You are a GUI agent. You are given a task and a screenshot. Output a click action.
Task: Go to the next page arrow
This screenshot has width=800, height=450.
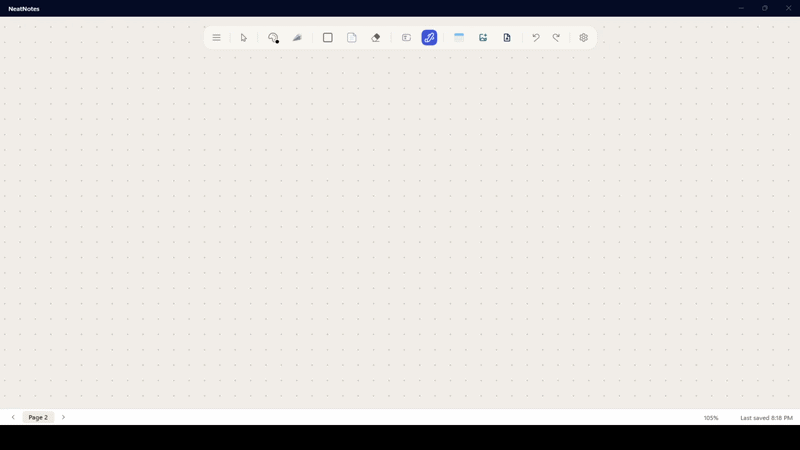click(63, 417)
